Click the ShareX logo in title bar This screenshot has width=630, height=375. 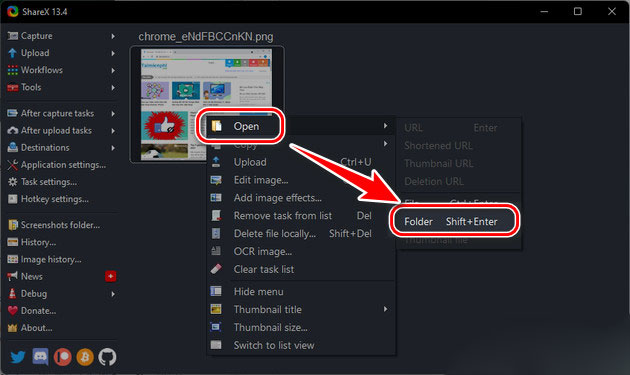click(x=12, y=11)
